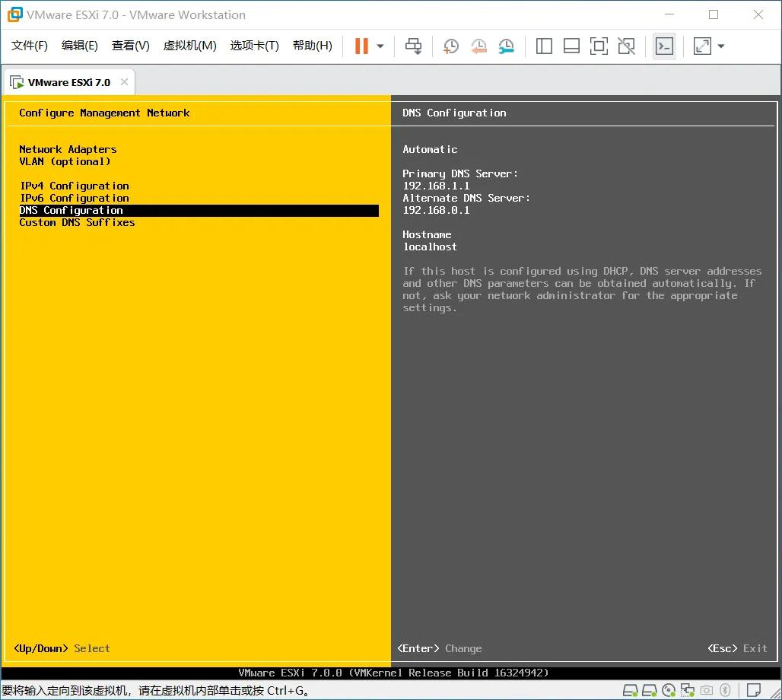Click the CD/DVD drive status icon
Viewport: 782px width, 700px height.
click(x=668, y=690)
